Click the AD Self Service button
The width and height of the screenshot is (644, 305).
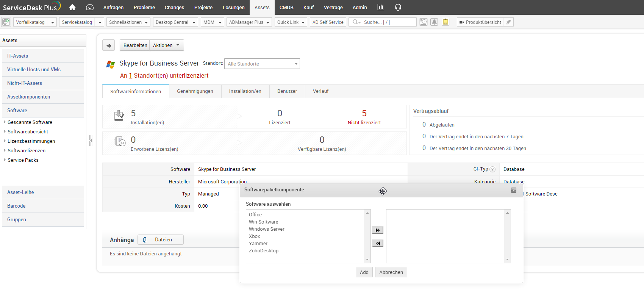coord(328,22)
